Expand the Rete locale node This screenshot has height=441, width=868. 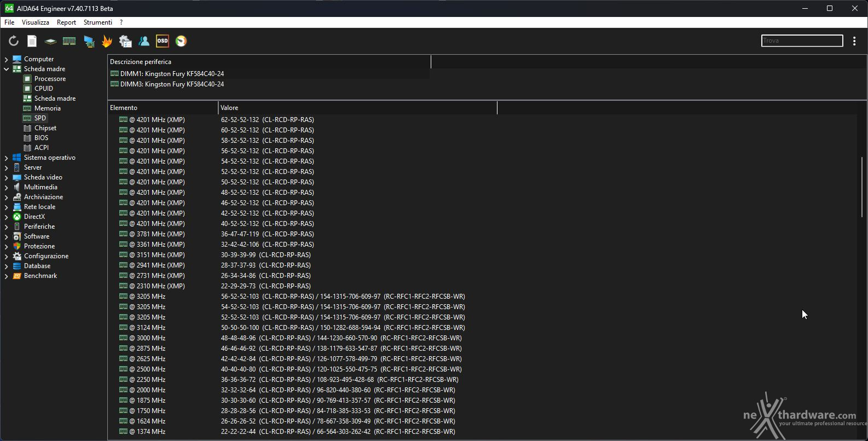(x=7, y=207)
